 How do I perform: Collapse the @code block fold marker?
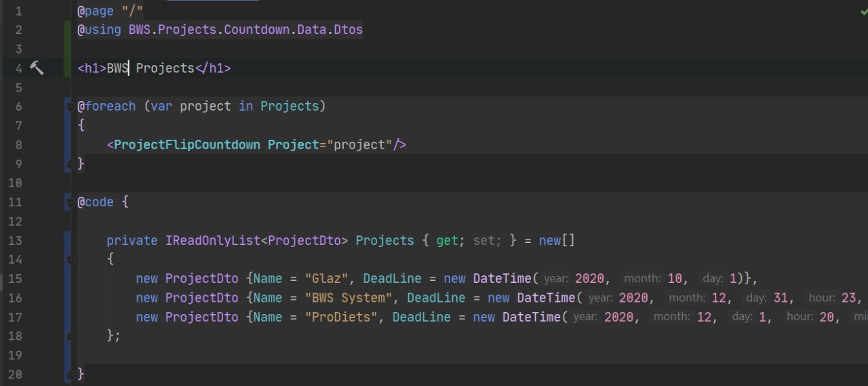click(x=70, y=202)
